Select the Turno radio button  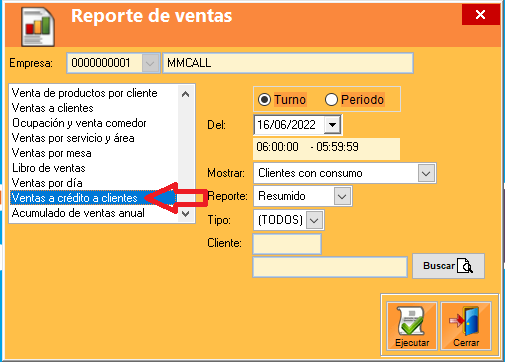[x=265, y=100]
